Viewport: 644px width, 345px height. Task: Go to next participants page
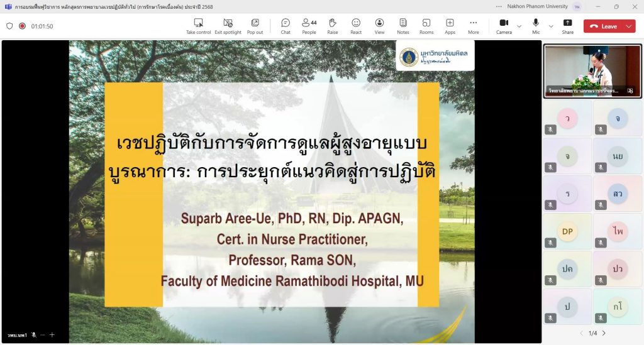click(604, 333)
